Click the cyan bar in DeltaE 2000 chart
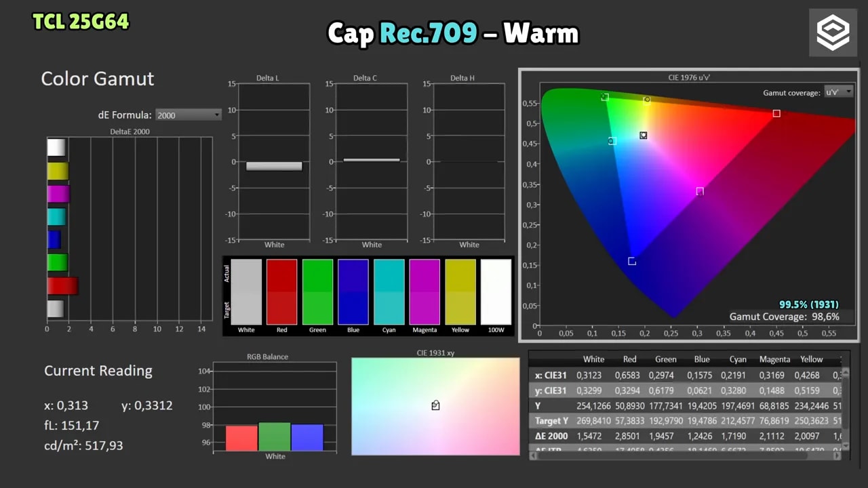868x488 pixels. 56,217
